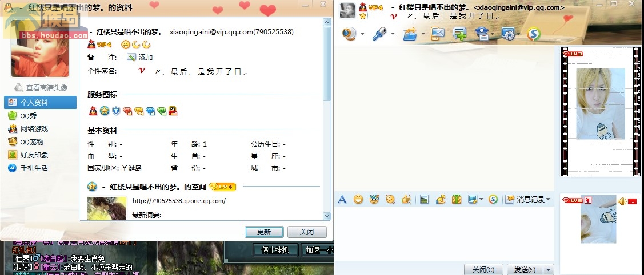Click the Sogou S icon in top toolbar
This screenshot has width=644, height=275.
point(534,34)
